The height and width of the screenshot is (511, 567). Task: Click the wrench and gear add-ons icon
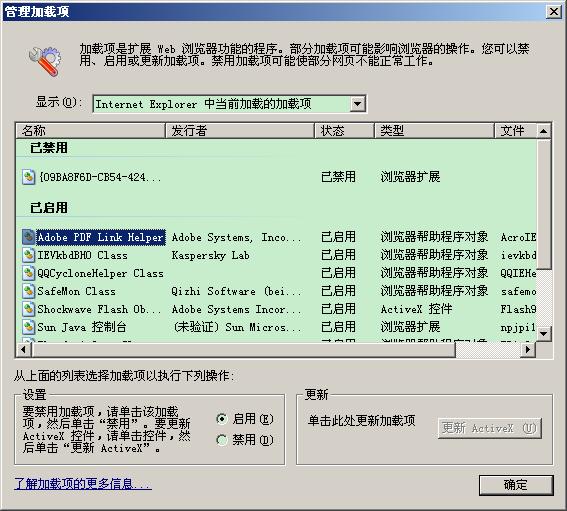click(x=45, y=61)
